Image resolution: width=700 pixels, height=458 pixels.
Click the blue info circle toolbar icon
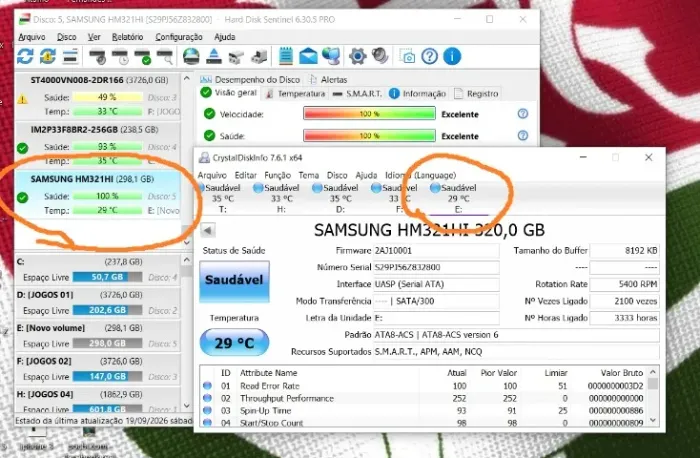(x=452, y=57)
